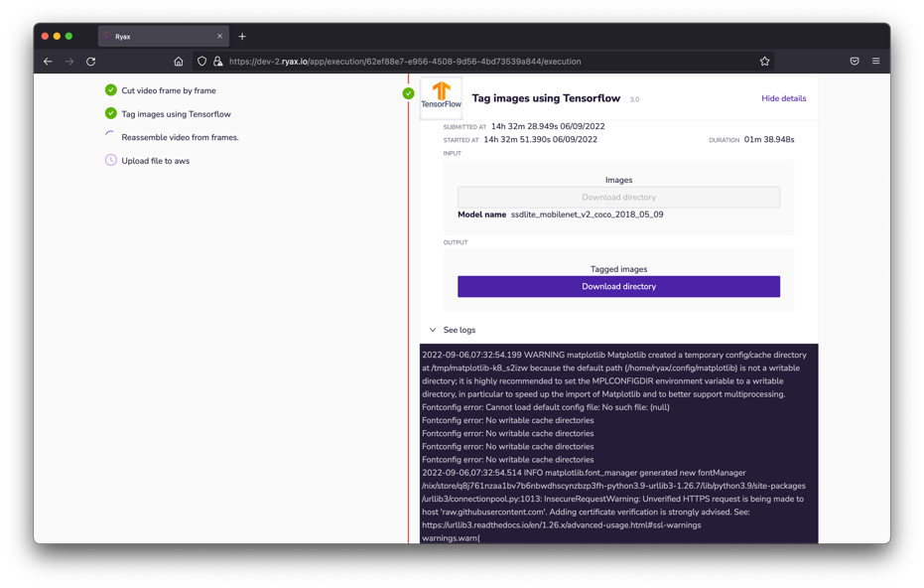
Task: Click the URL address bar
Action: click(x=486, y=62)
